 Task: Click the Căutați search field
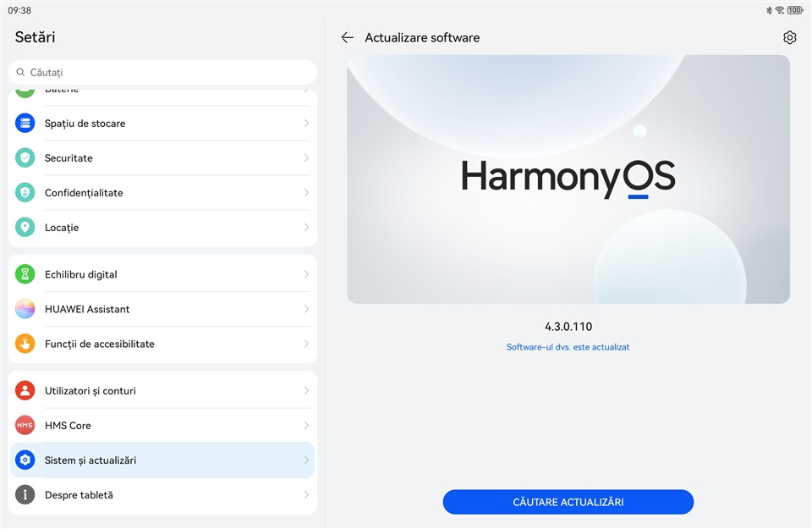click(x=162, y=72)
